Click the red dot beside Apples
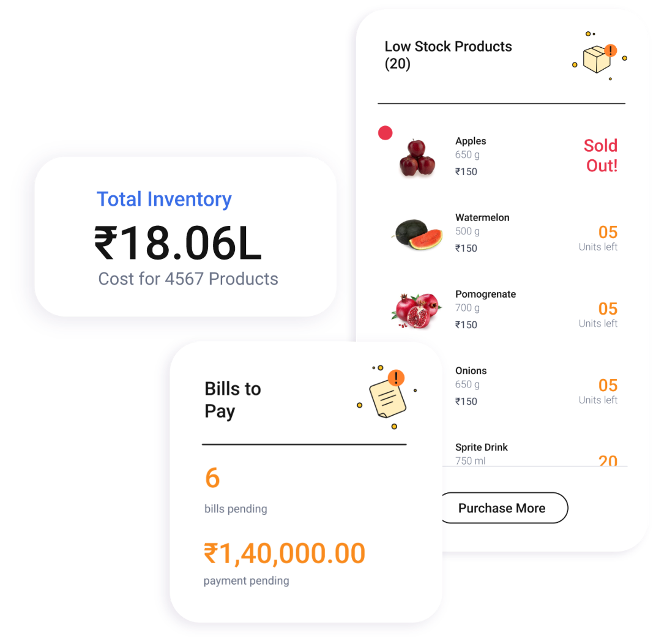 385,133
